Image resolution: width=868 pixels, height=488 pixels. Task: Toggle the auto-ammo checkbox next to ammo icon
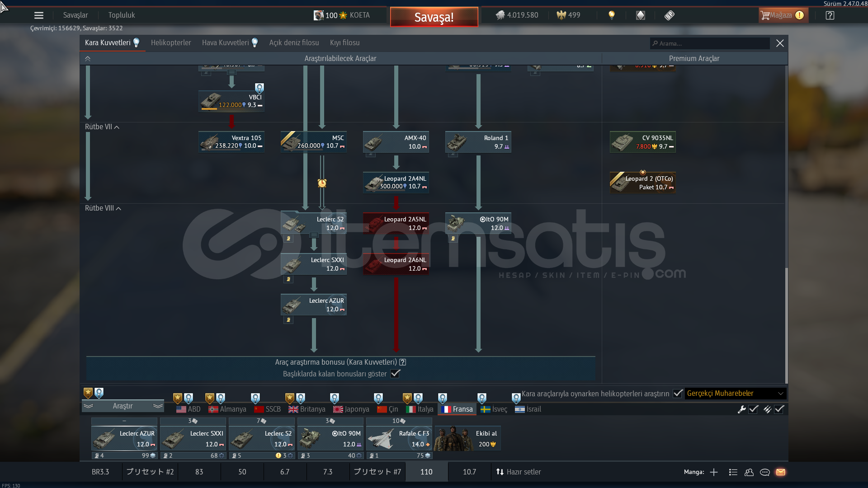pyautogui.click(x=779, y=409)
